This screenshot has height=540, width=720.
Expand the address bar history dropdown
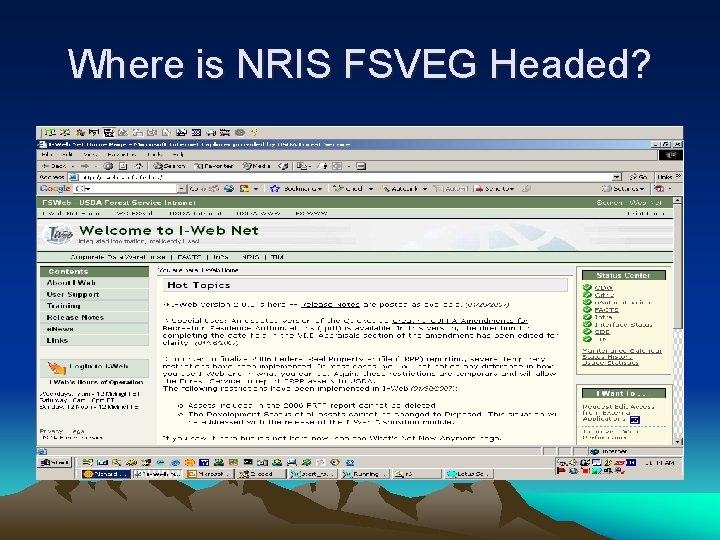click(x=617, y=177)
